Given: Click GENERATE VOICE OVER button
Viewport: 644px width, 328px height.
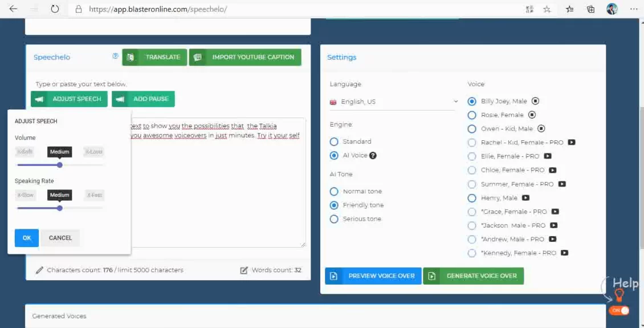Looking at the screenshot, I should tap(474, 276).
